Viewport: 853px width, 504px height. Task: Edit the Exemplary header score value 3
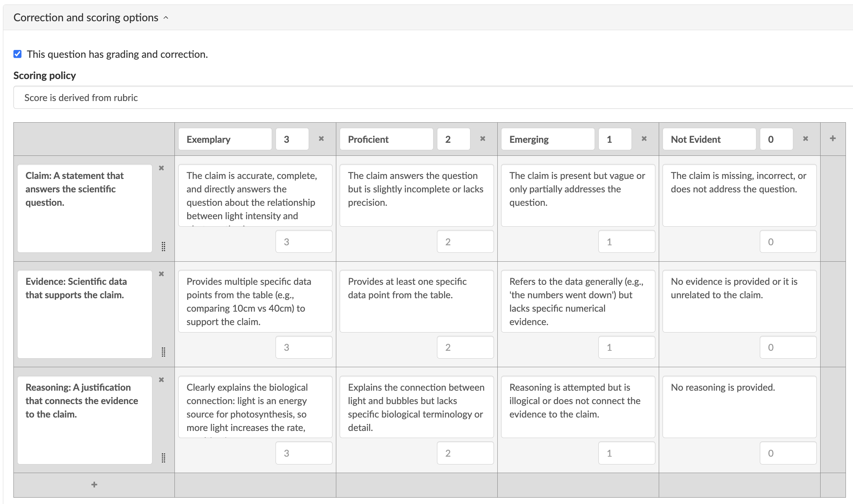[292, 139]
